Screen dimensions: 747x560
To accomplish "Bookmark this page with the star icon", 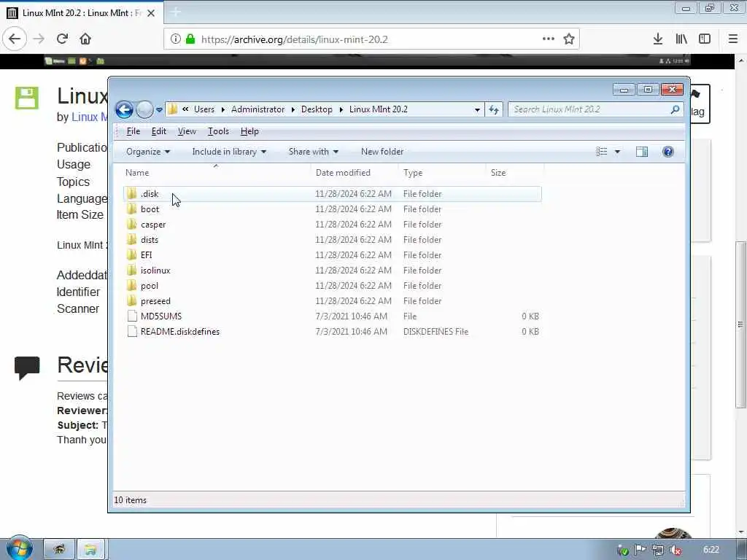I will click(x=569, y=39).
